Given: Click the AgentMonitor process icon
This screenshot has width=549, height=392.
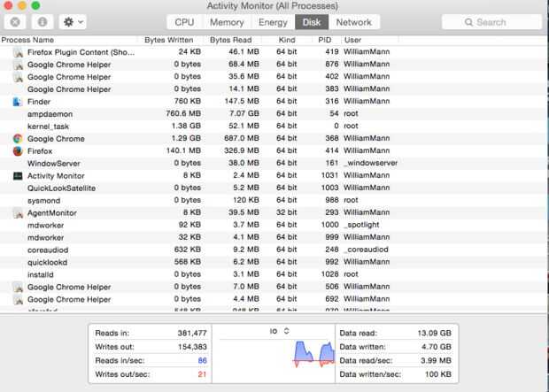Looking at the screenshot, I should coord(18,212).
